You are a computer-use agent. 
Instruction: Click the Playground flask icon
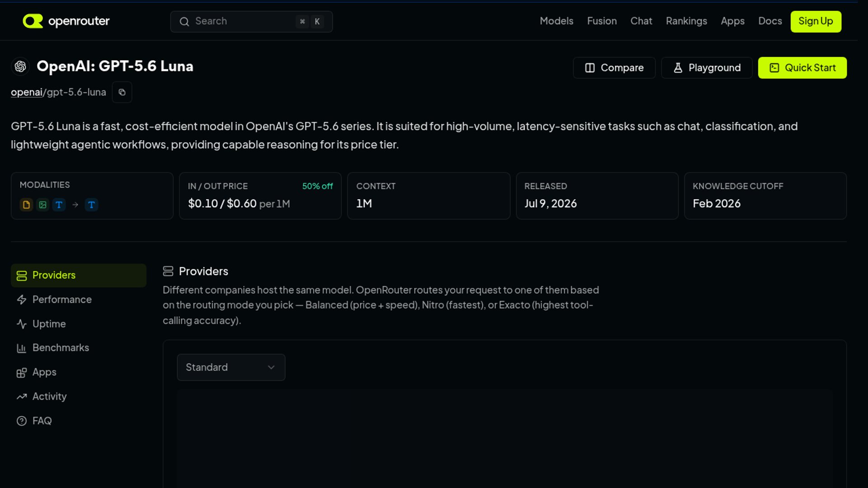click(678, 68)
